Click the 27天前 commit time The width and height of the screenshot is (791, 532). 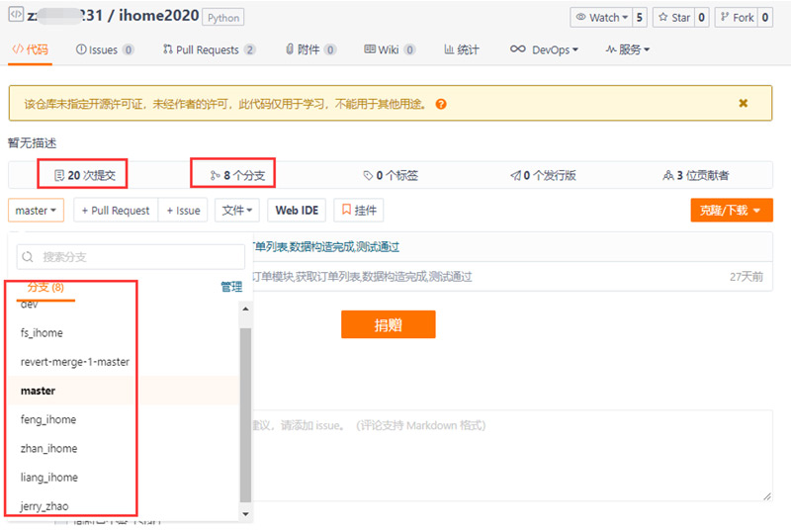coord(747,277)
